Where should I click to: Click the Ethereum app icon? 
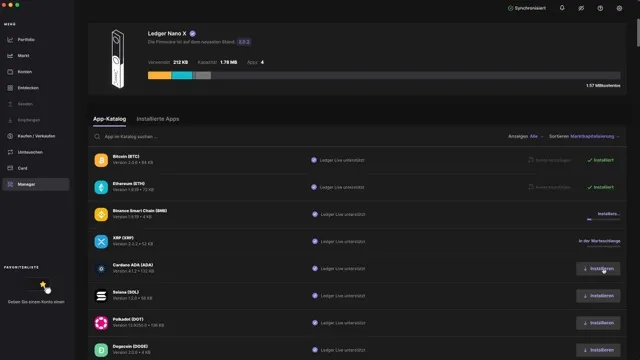click(x=101, y=187)
